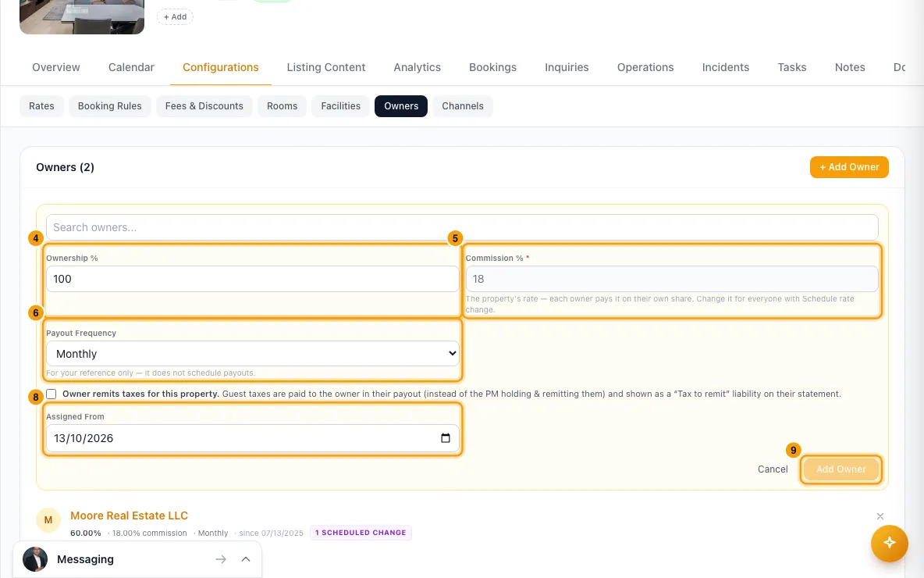This screenshot has width=924, height=578.
Task: Click the Assigned From date field
Action: click(x=252, y=438)
